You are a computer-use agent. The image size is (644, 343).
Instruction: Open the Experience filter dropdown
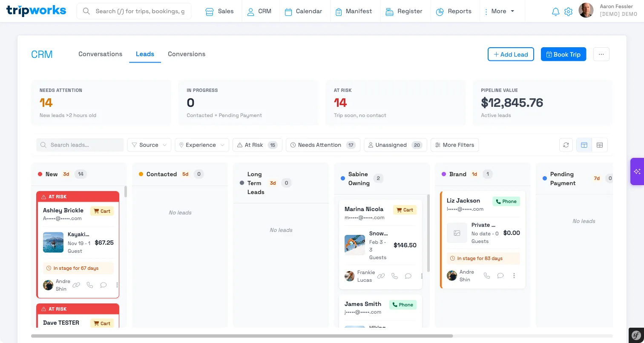[202, 145]
